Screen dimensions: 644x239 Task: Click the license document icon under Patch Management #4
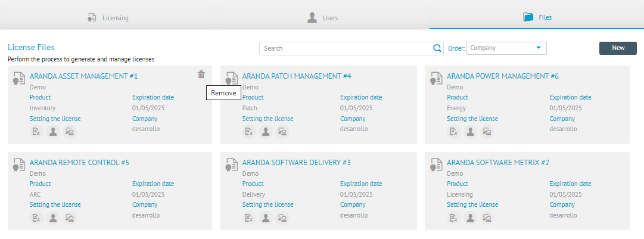click(249, 132)
